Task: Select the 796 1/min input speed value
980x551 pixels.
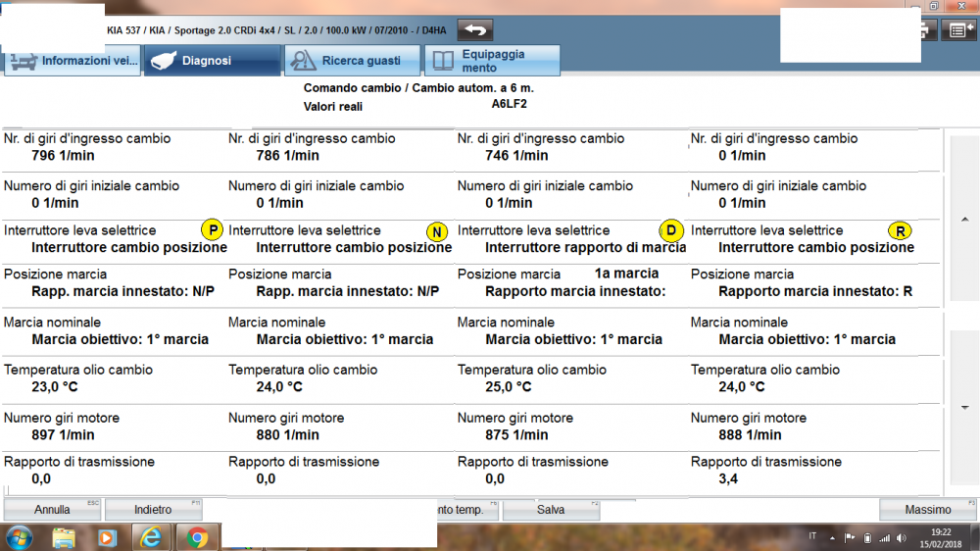Action: pos(63,156)
